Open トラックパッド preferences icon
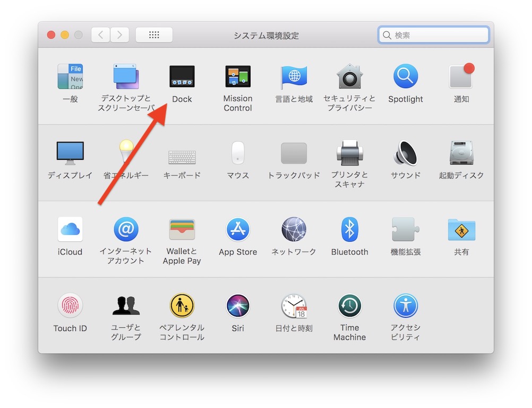Screen dimensions: 532x408 (294, 153)
